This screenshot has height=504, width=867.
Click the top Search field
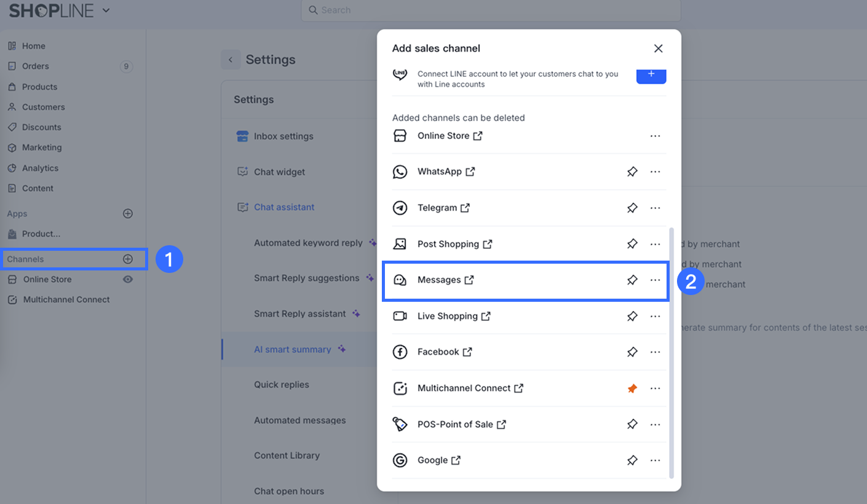pyautogui.click(x=491, y=10)
